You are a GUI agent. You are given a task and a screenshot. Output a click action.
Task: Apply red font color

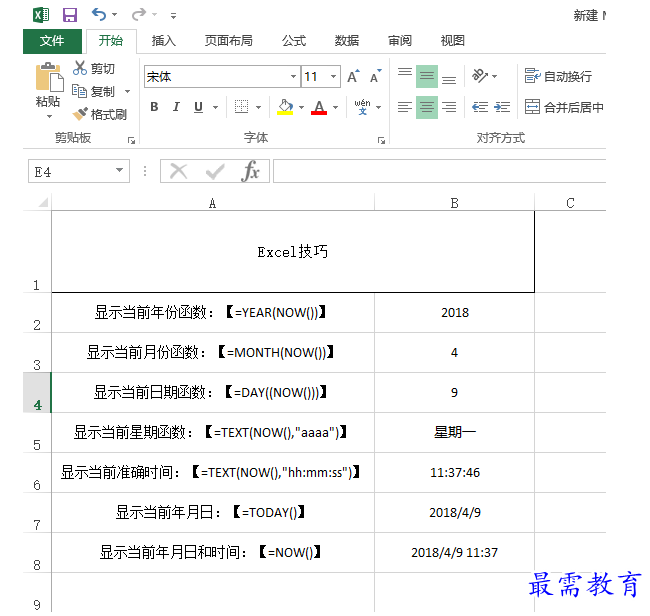coord(319,107)
